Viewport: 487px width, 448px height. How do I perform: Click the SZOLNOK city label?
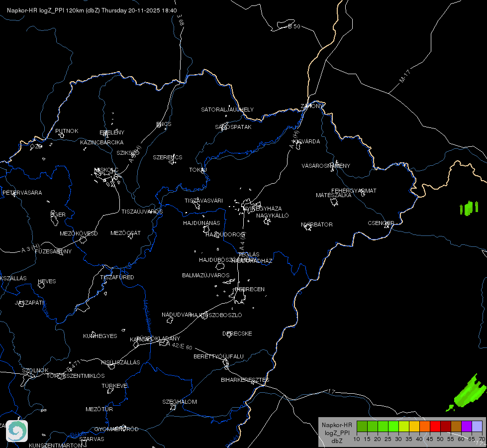[35, 370]
